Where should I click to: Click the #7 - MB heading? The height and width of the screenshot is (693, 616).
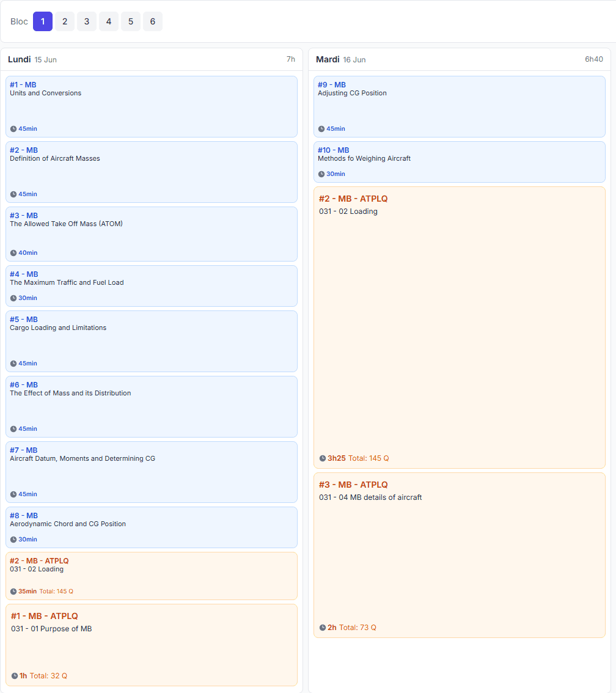point(23,450)
